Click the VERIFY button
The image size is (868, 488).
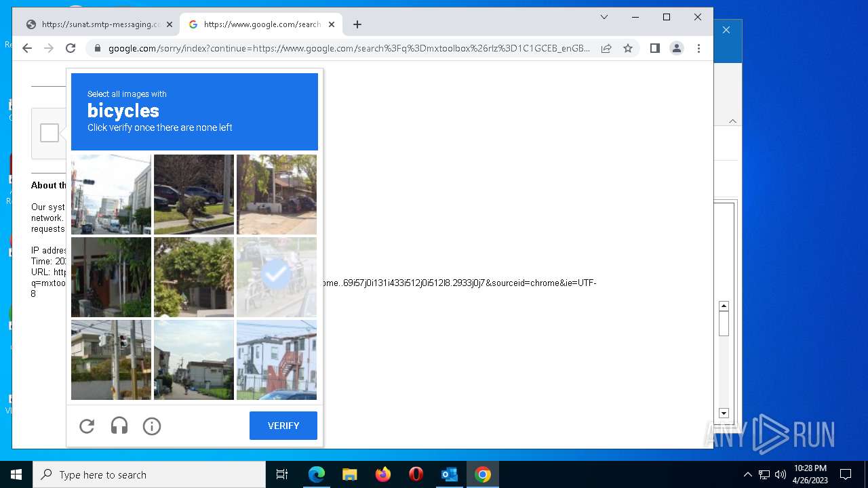(x=283, y=426)
